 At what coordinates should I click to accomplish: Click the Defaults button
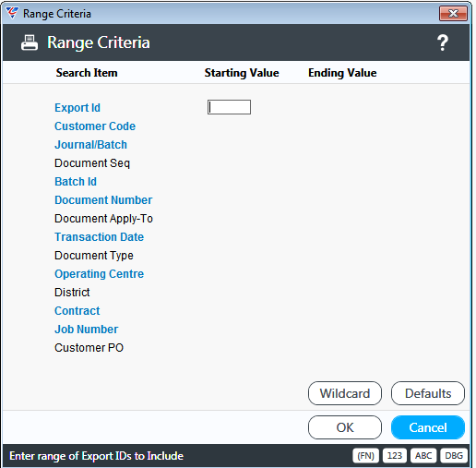point(428,393)
